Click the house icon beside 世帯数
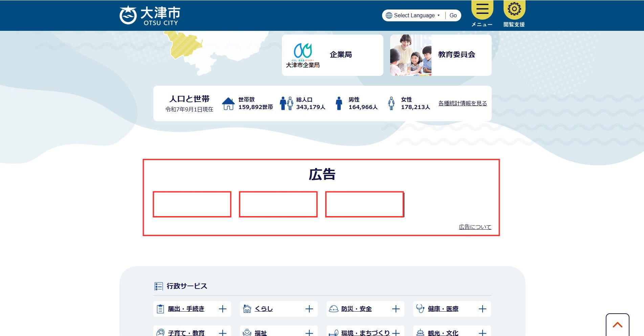 tap(228, 103)
